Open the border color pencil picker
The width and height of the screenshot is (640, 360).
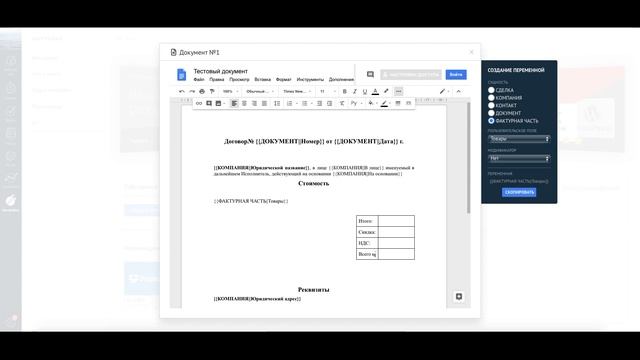[384, 103]
